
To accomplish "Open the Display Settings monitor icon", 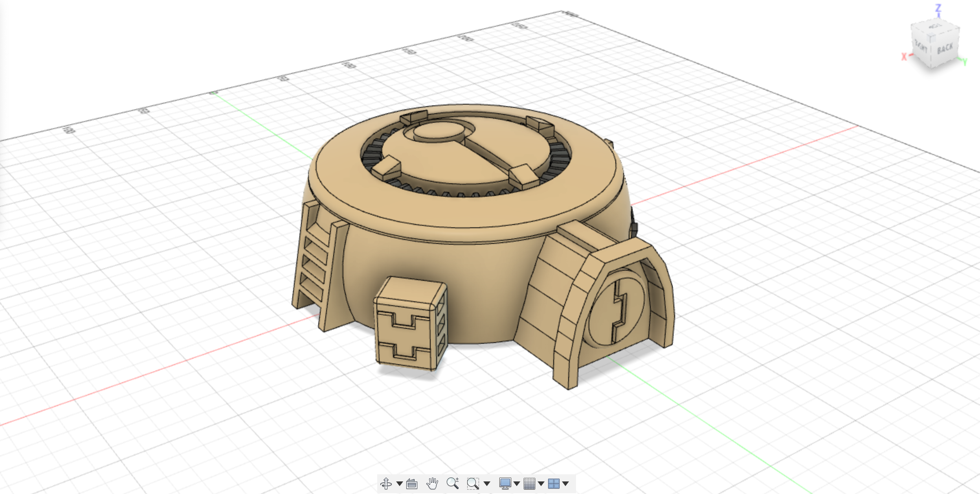I will (505, 483).
